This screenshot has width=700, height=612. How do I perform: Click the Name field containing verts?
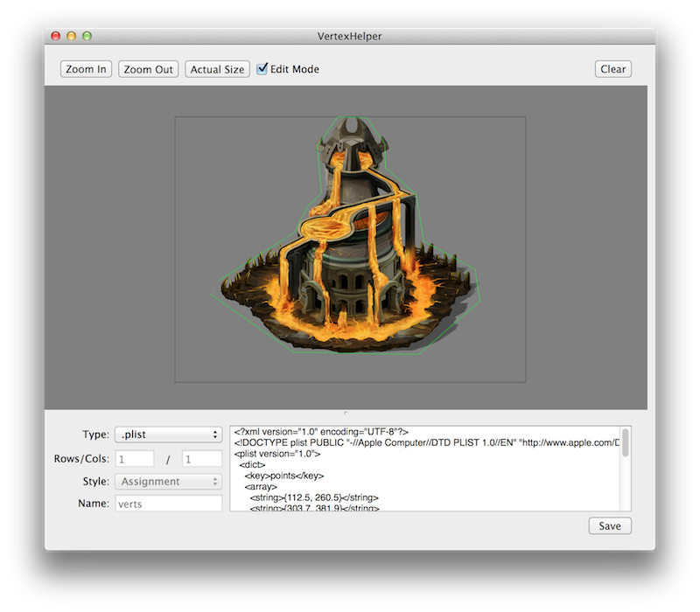click(168, 504)
